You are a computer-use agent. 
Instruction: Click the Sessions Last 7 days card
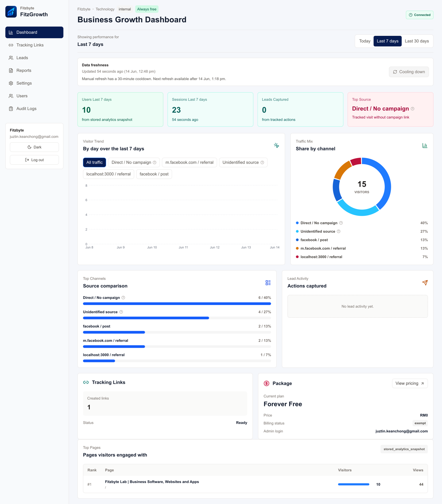210,110
